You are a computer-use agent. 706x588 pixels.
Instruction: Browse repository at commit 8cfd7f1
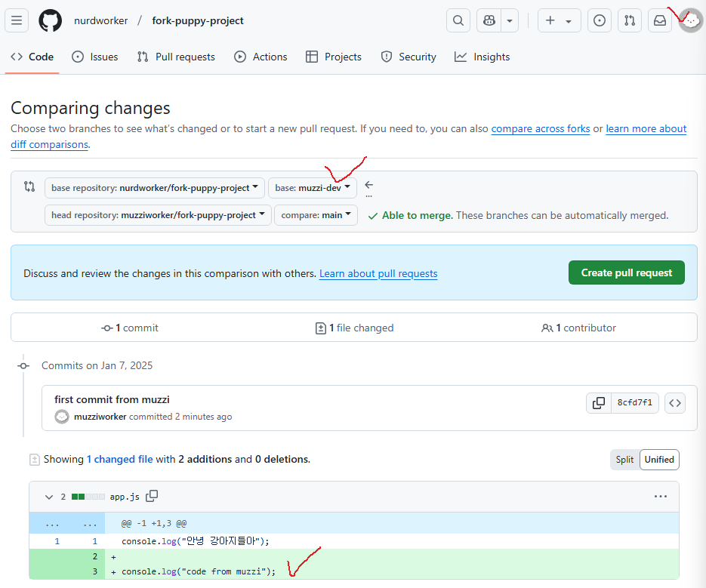click(x=674, y=403)
